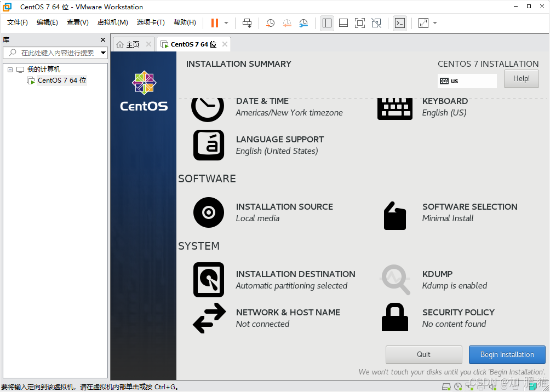
Task: Click the pause virtual machine icon
Action: pos(215,23)
